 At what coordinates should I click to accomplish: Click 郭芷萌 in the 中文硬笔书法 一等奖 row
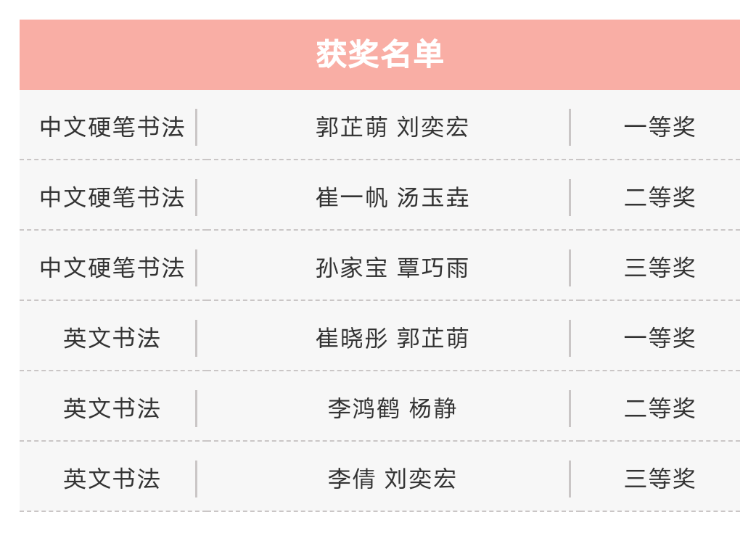click(x=352, y=128)
